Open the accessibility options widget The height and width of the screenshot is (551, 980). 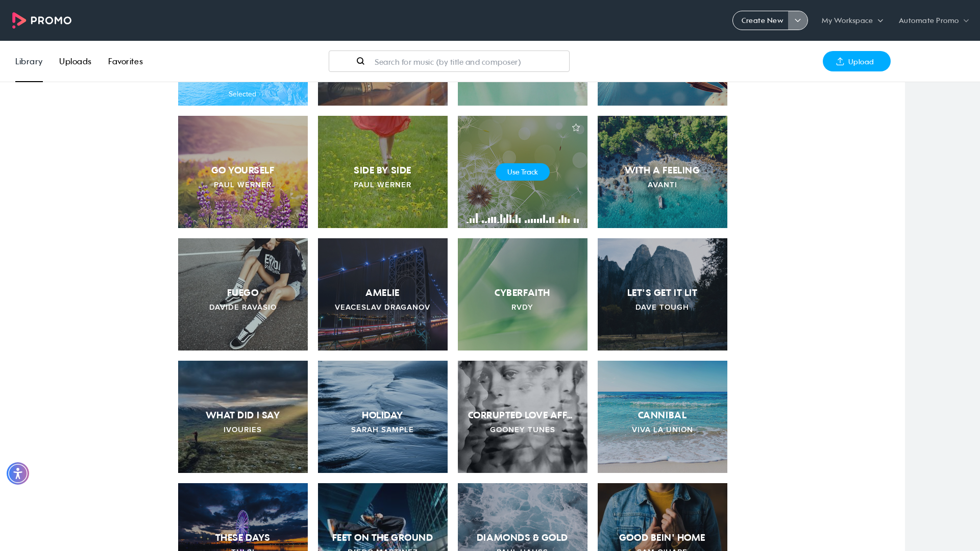pos(18,473)
